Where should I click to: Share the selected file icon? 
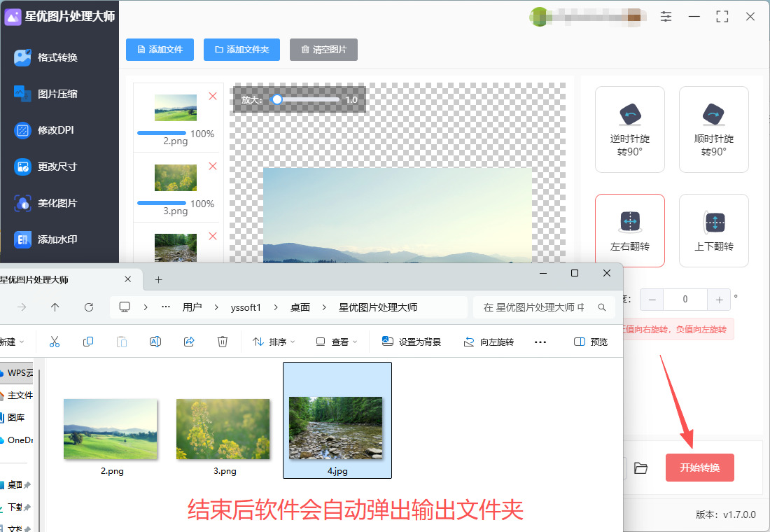click(x=189, y=342)
